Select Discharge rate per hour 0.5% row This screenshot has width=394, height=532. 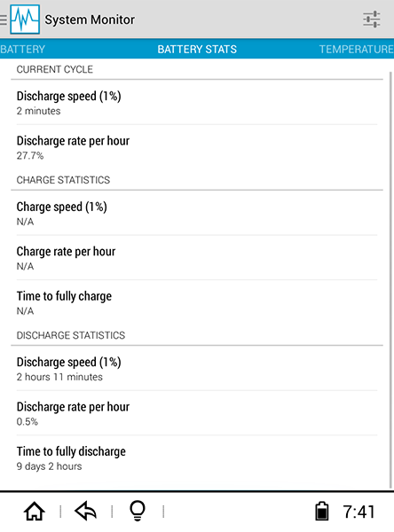click(x=197, y=413)
